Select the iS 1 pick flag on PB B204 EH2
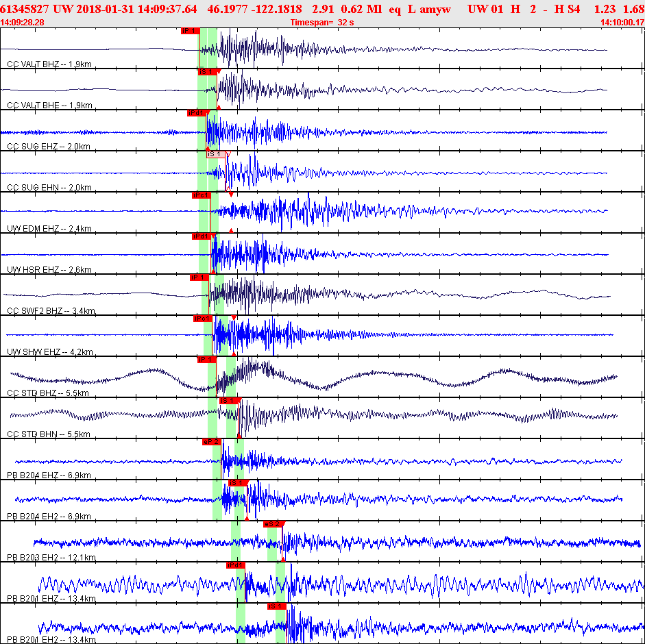The height and width of the screenshot is (644, 645). pyautogui.click(x=237, y=483)
